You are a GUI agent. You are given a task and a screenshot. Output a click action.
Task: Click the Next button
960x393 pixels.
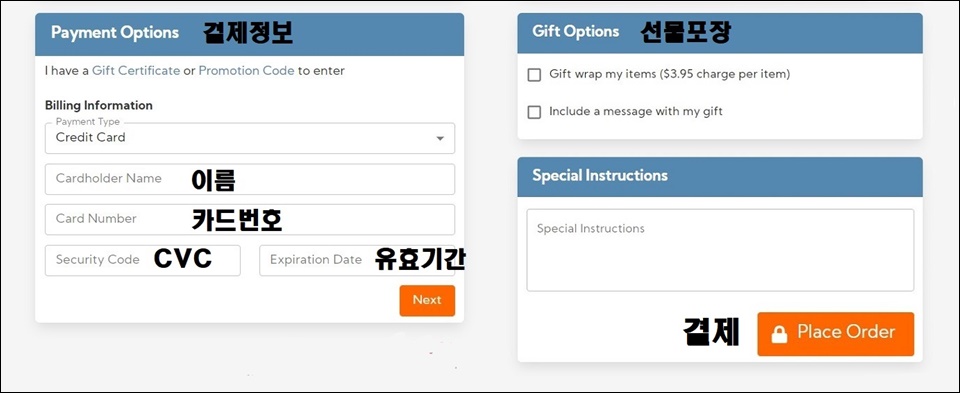point(427,301)
